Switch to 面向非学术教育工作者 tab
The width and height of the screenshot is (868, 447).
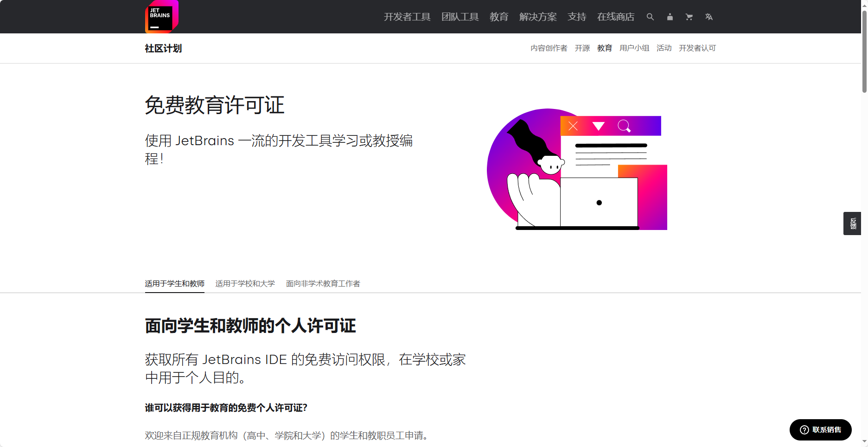323,283
